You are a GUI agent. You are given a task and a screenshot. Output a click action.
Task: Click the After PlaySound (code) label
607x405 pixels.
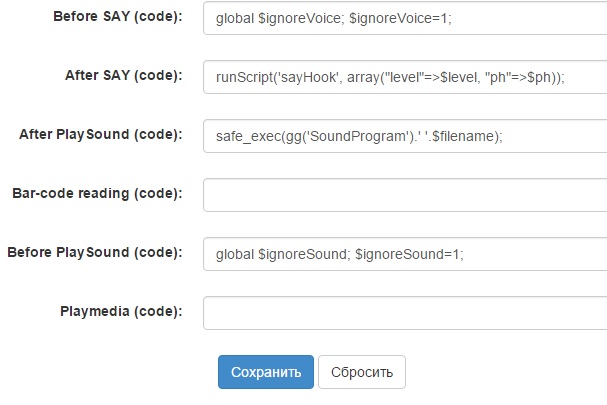[x=100, y=134]
